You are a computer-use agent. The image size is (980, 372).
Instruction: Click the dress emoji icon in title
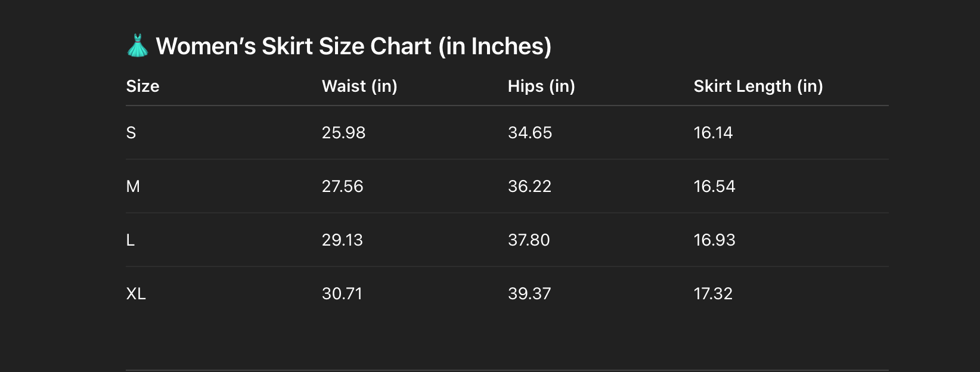pos(138,46)
